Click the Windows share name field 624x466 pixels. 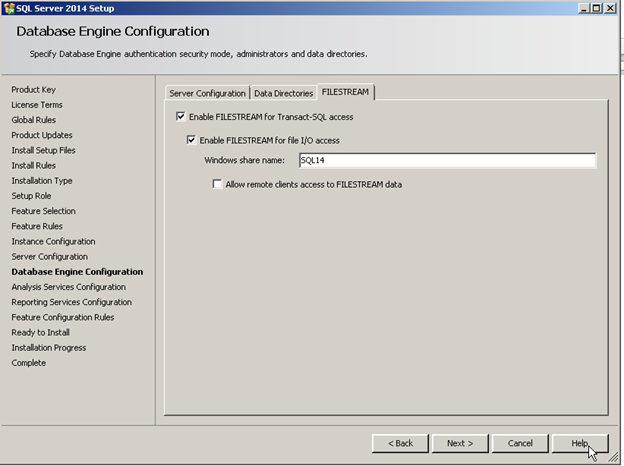pyautogui.click(x=447, y=160)
